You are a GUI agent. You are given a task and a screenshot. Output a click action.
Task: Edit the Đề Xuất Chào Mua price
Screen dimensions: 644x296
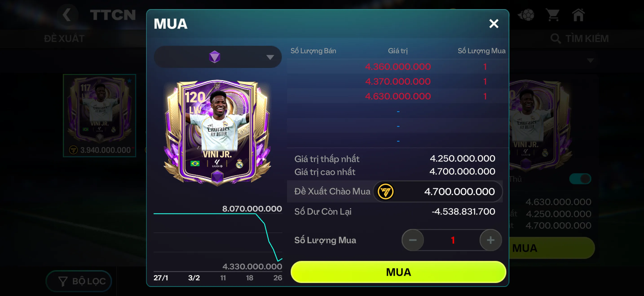pos(437,192)
